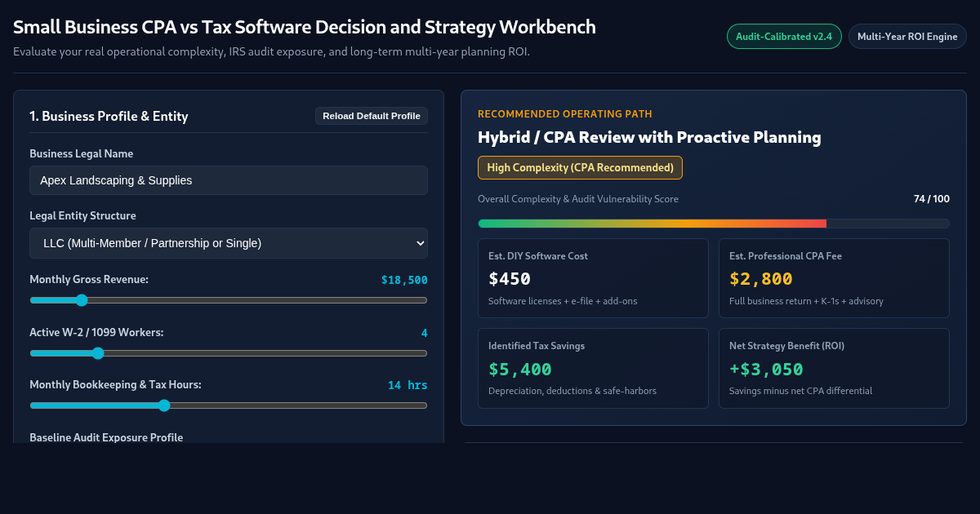Click the $18,500 revenue value
Image resolution: width=980 pixels, height=514 pixels.
404,280
